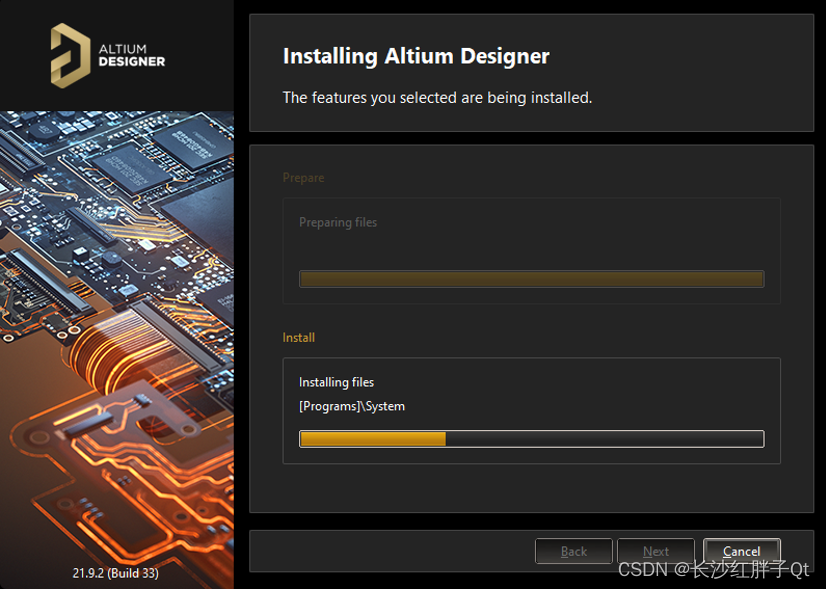
Task: Click the Installing Altium Designer heading
Action: coord(416,56)
